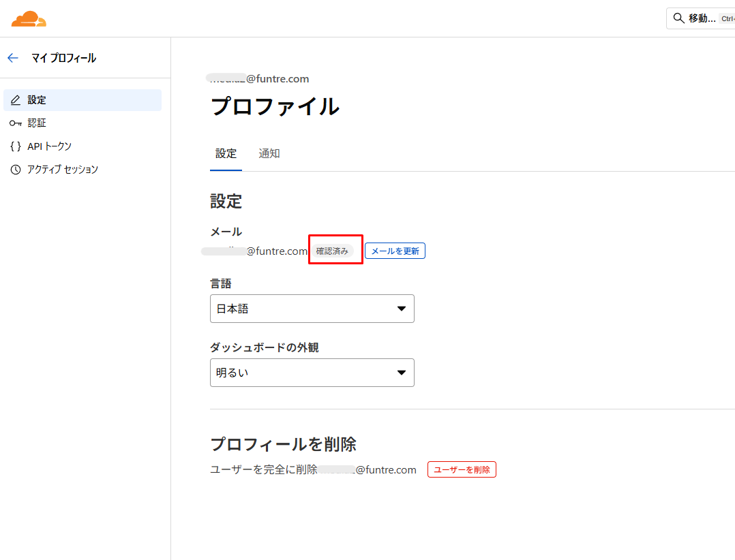This screenshot has width=735, height=560.
Task: Click the braces icon for API トークン
Action: point(16,146)
